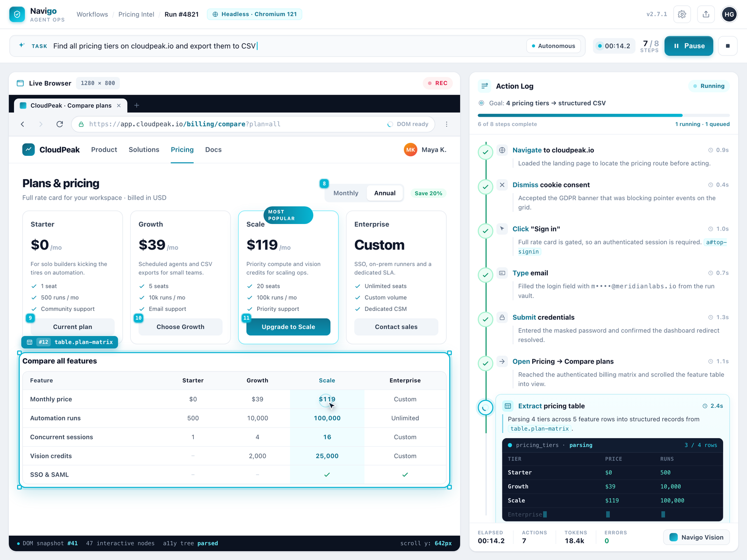This screenshot has width=747, height=560.
Task: Click Contact sales button
Action: tap(396, 327)
